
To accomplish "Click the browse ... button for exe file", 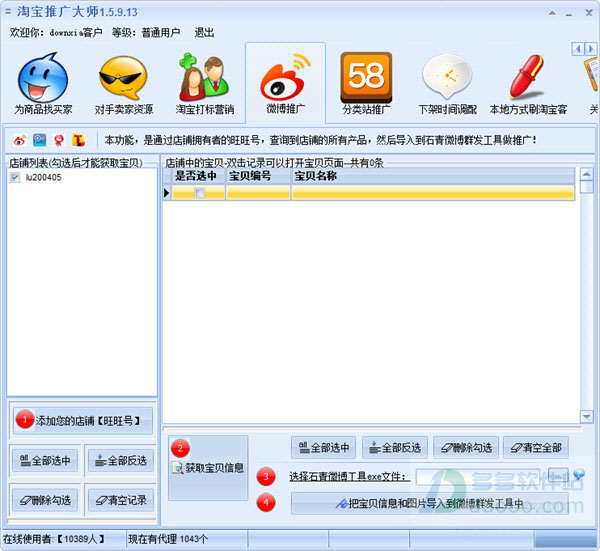I will [x=558, y=476].
